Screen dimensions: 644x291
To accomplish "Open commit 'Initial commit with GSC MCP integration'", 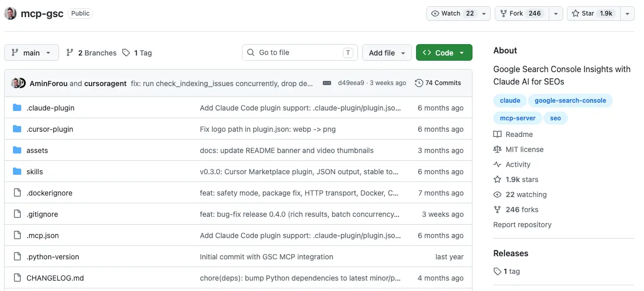I will click(266, 257).
